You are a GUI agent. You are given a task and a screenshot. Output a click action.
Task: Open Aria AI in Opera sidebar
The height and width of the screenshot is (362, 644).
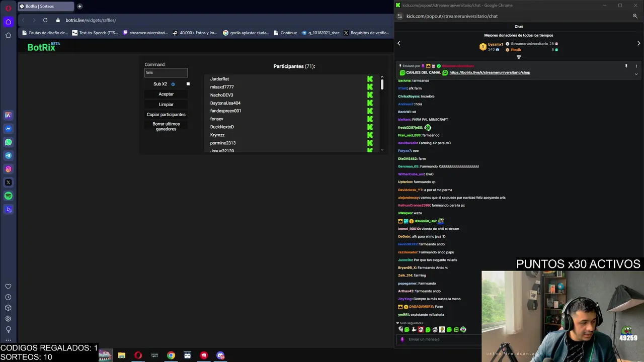tap(8, 115)
